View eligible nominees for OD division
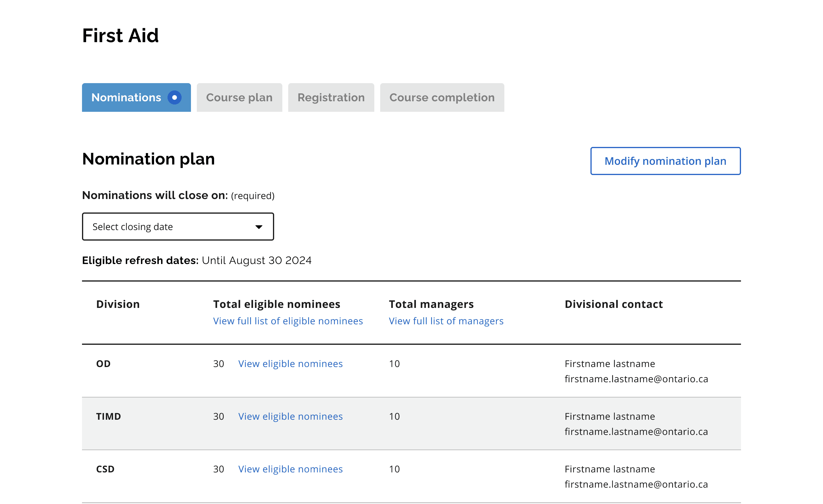Image resolution: width=823 pixels, height=504 pixels. pos(290,364)
